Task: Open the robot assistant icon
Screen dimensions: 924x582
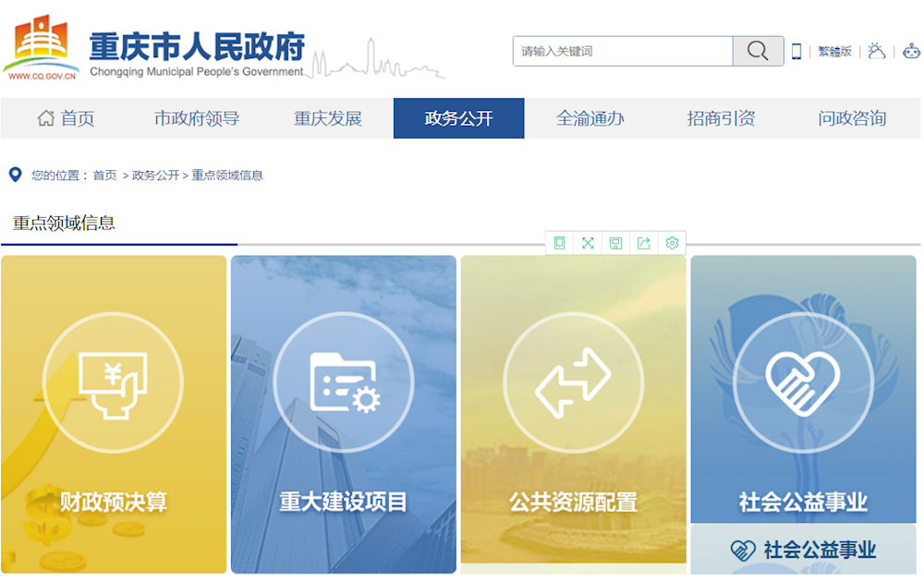Action: [911, 52]
